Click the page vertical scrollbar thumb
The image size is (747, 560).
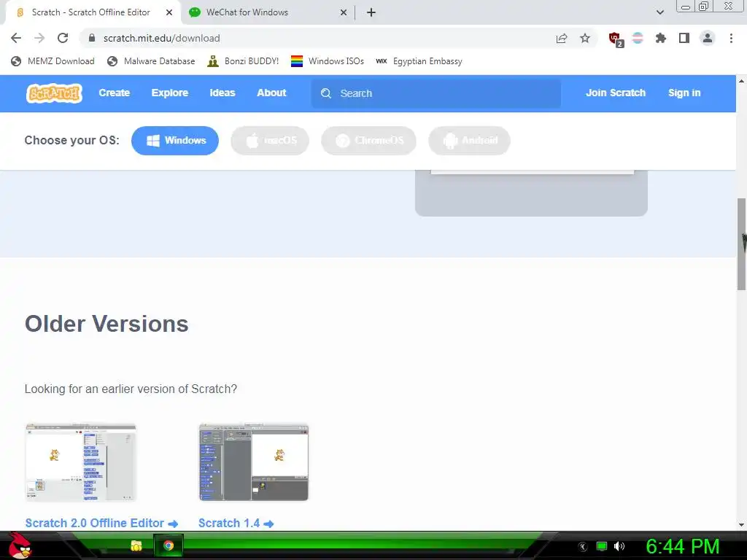pyautogui.click(x=741, y=244)
